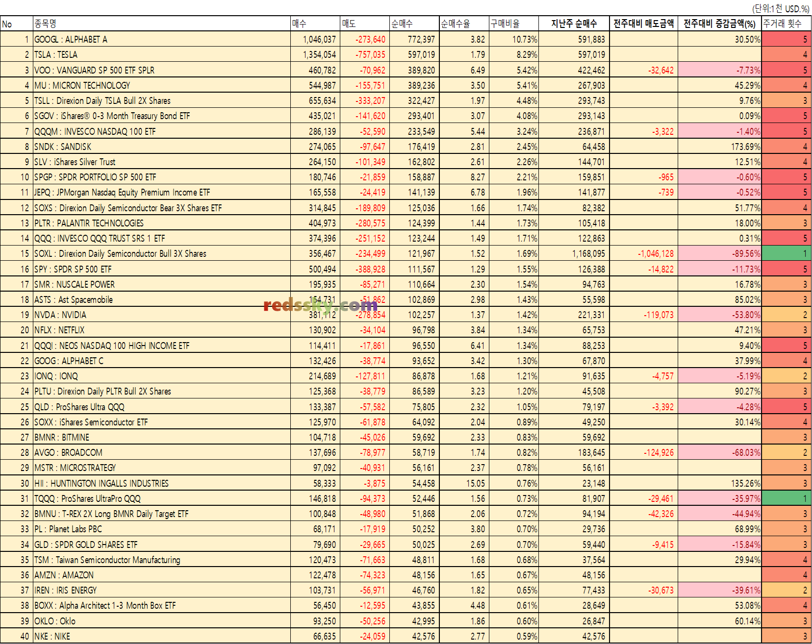812x644 pixels.
Task: Select the TSLL Direxion Daily TSLA Bull cell
Action: (x=162, y=100)
